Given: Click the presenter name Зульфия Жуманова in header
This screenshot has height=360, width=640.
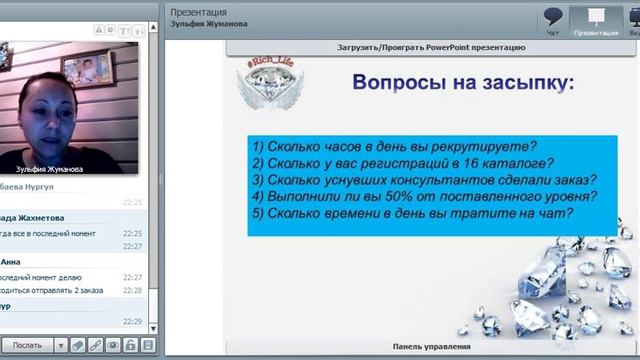Looking at the screenshot, I should 209,24.
